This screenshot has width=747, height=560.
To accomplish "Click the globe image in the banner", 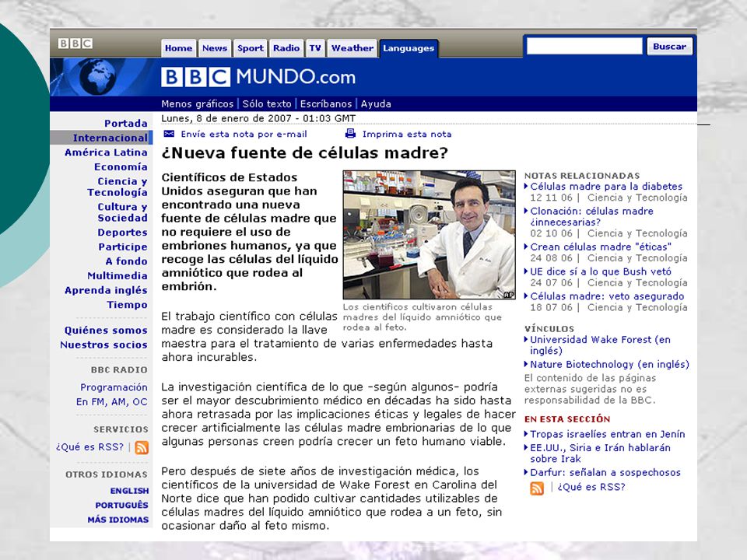I will [98, 76].
